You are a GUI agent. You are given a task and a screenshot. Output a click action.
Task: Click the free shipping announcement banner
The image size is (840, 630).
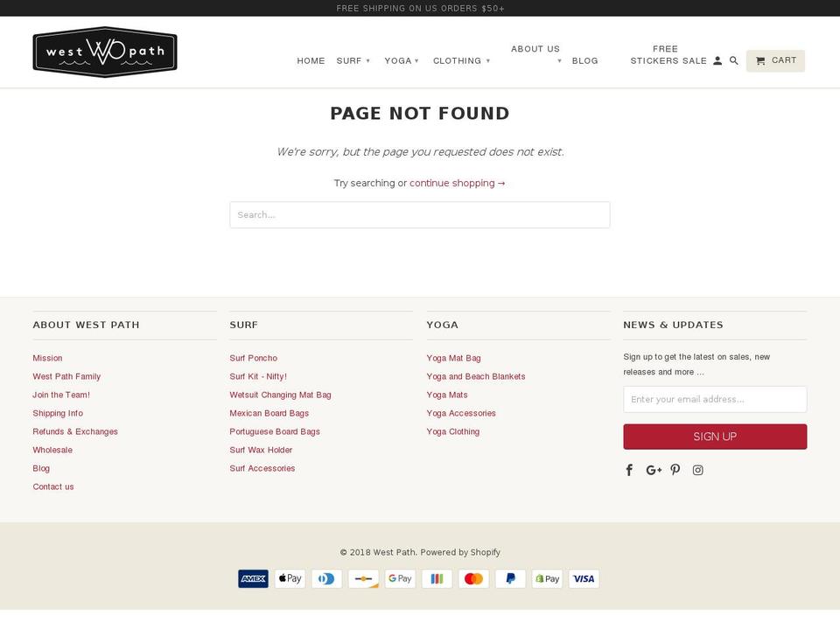(420, 8)
